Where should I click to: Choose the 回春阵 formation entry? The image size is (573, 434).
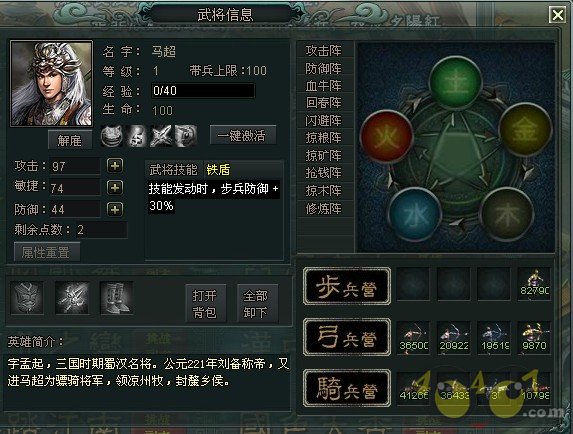pyautogui.click(x=325, y=103)
